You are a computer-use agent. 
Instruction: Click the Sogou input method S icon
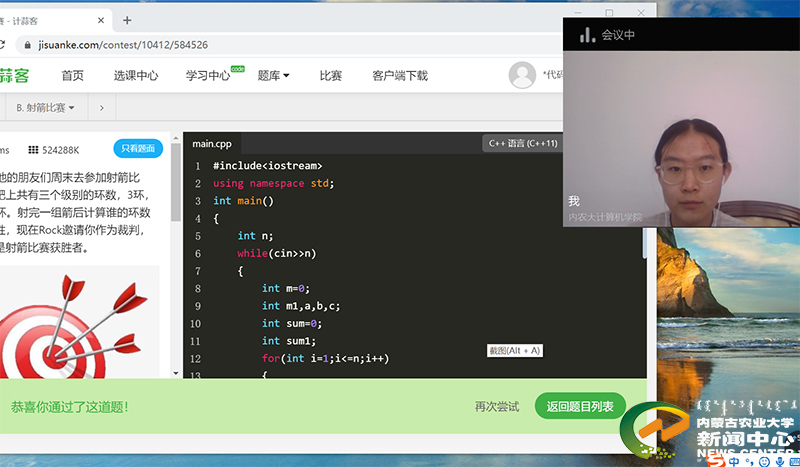tap(716, 460)
